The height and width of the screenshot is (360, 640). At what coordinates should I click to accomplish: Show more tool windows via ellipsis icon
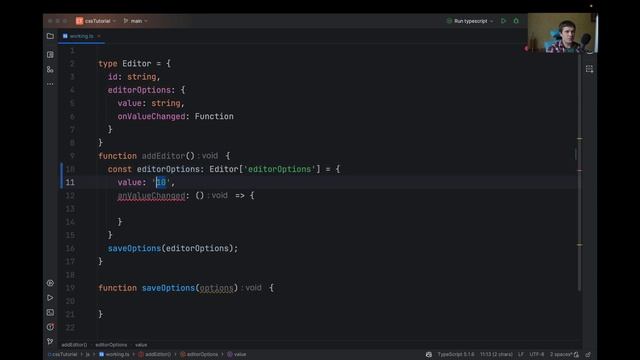[50, 84]
